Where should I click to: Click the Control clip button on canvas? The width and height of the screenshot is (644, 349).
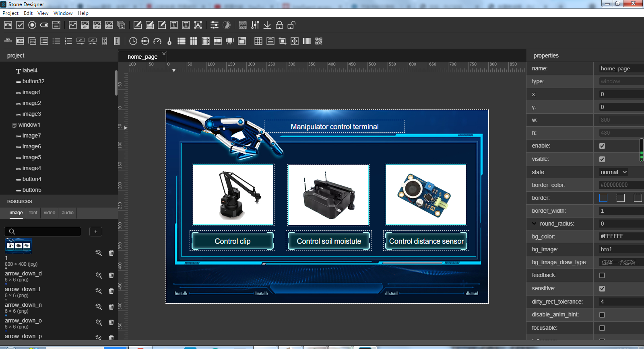[x=233, y=241]
